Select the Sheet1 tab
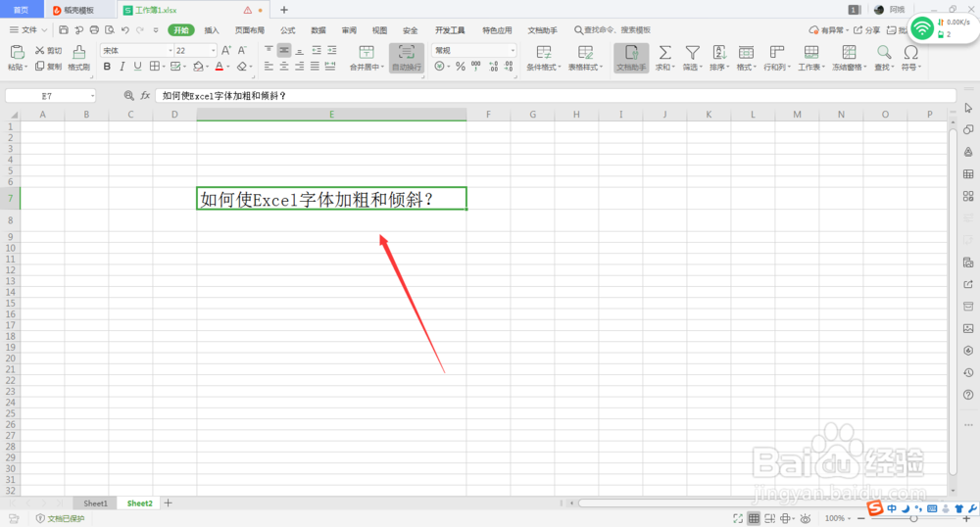Screen dimensions: 980x527 point(96,503)
